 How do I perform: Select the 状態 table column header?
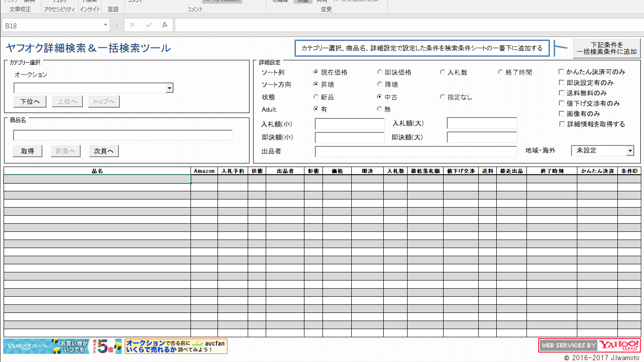[x=257, y=171]
